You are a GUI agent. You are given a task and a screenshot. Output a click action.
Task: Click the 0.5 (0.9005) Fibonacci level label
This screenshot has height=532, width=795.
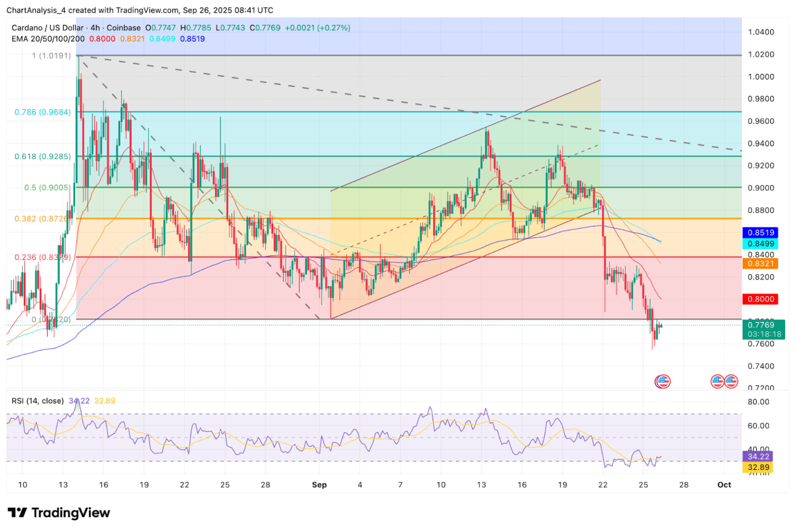[48, 187]
